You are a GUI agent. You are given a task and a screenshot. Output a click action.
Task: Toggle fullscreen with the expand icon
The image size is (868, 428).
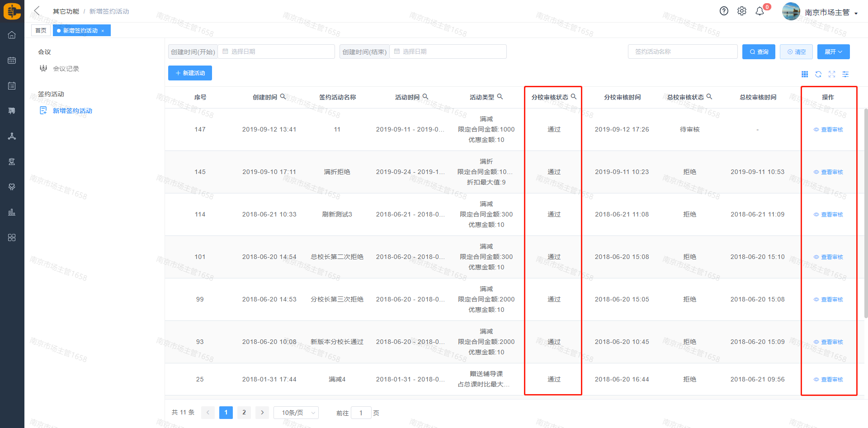[832, 74]
